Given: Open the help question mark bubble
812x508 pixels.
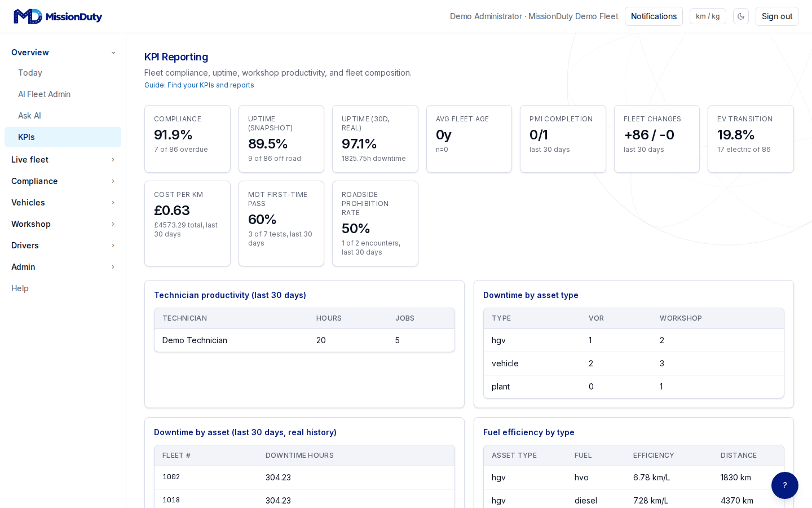Looking at the screenshot, I should 785,485.
